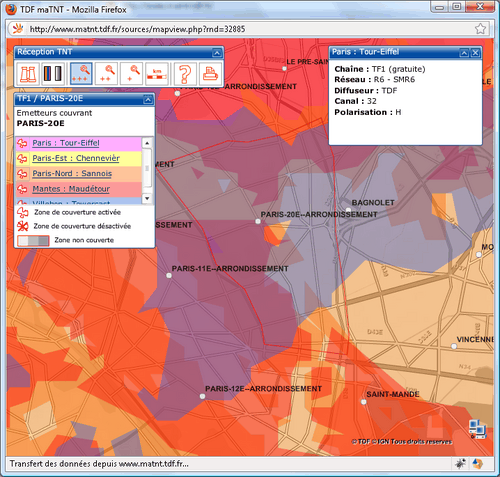Viewport: 500px width, 477px height.
Task: Select the three-plus maximum zoom level
Action: [81, 73]
